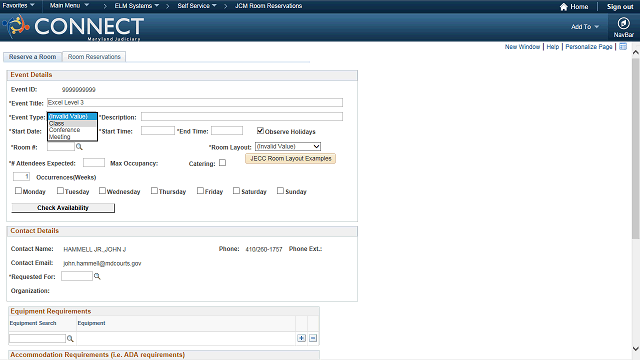Click the Requested For input field

(77, 276)
